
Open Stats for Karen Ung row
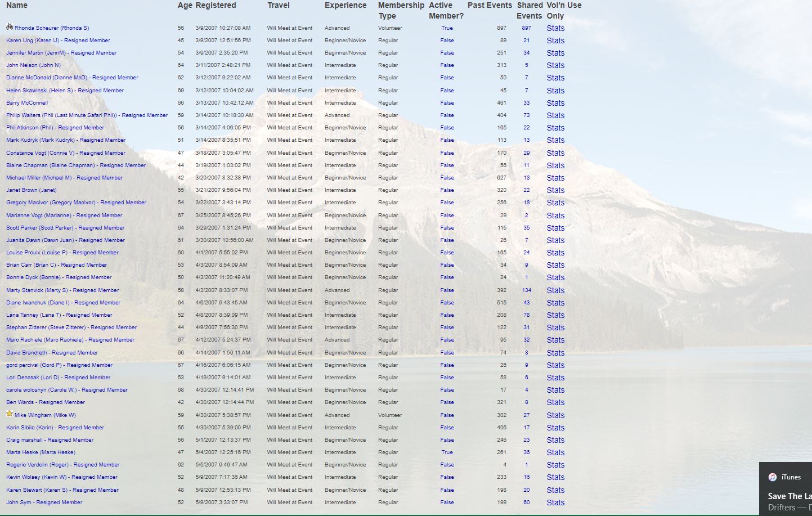555,41
